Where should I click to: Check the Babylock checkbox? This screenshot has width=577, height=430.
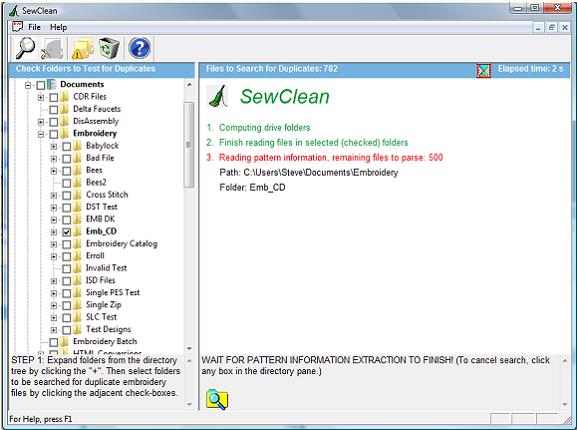tap(67, 146)
